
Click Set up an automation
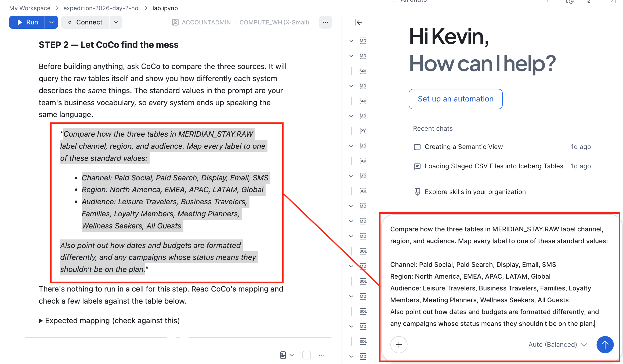[x=456, y=99]
